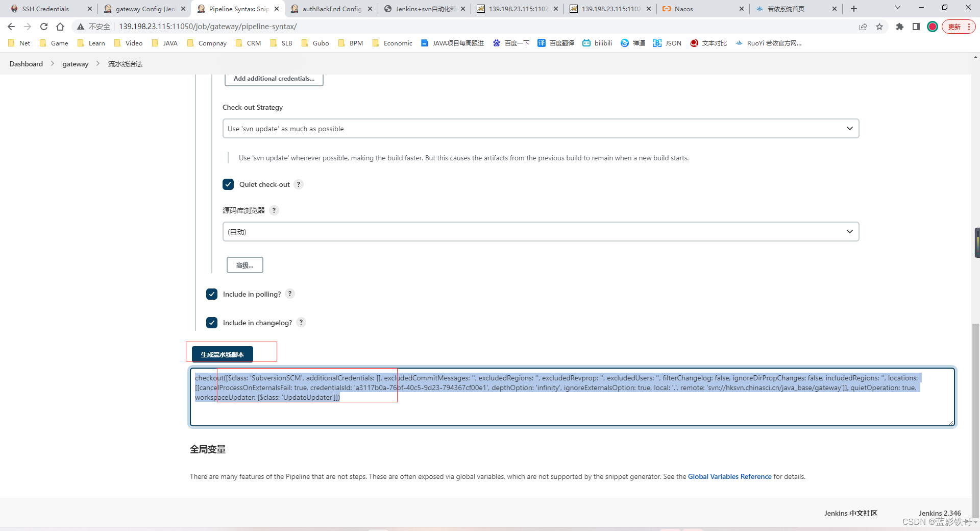Screen dimensions: 980x531
Task: Open the BPM bookmarks folder
Action: 351,43
